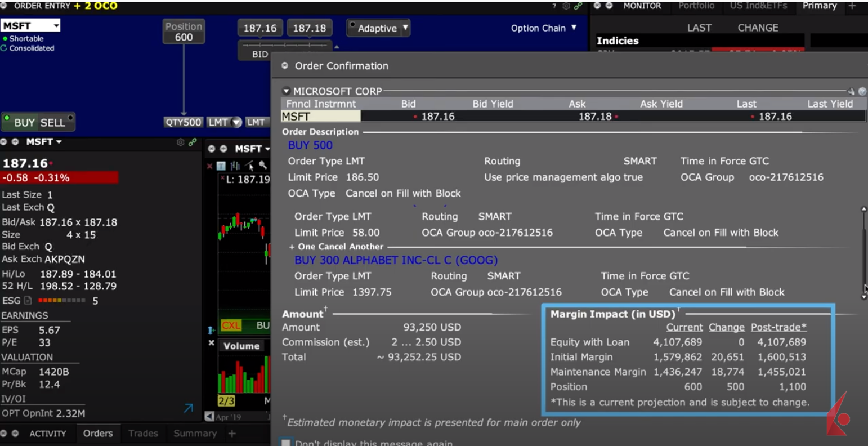The width and height of the screenshot is (868, 446).
Task: Open the blue pop-out arrow in quote panel
Action: click(189, 408)
